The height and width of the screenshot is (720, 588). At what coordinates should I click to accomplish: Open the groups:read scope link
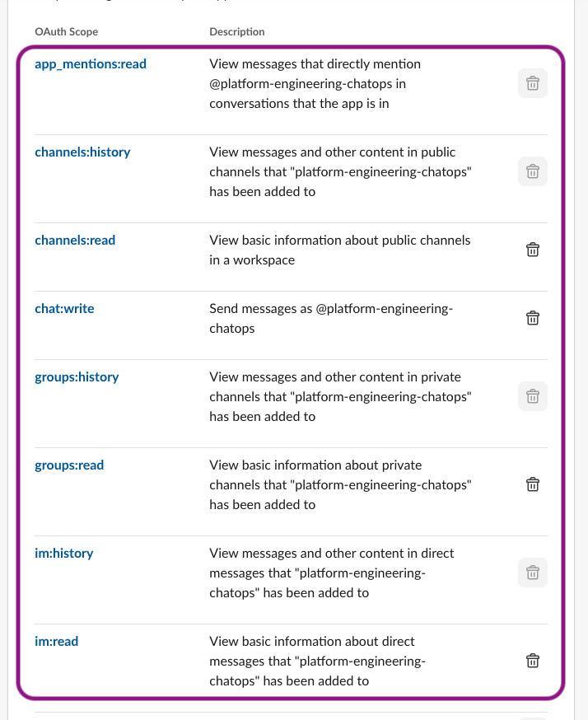pos(69,465)
